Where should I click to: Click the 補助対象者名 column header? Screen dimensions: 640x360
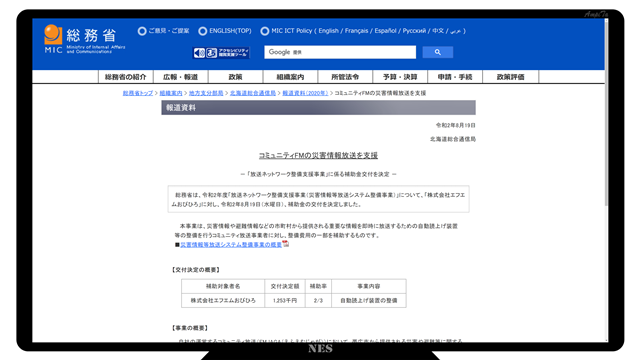(223, 286)
